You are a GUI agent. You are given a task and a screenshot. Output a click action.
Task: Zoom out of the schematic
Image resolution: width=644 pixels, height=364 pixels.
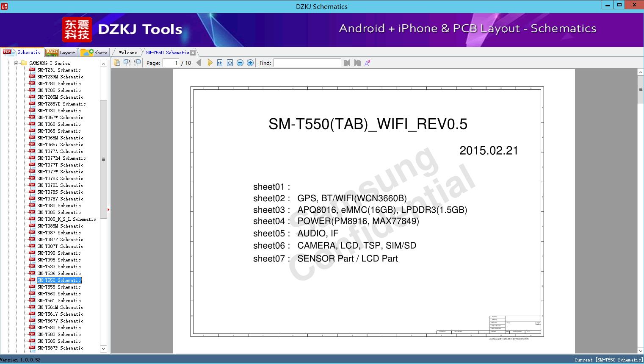pos(240,63)
